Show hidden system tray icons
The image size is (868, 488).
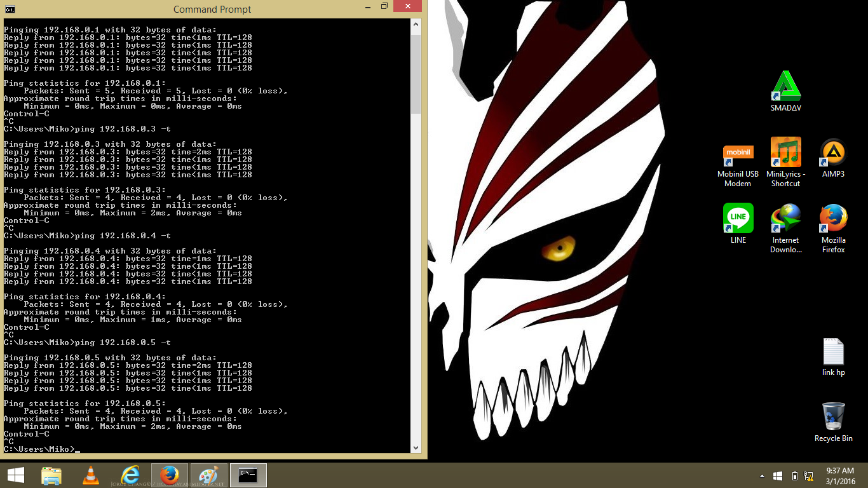coord(762,476)
